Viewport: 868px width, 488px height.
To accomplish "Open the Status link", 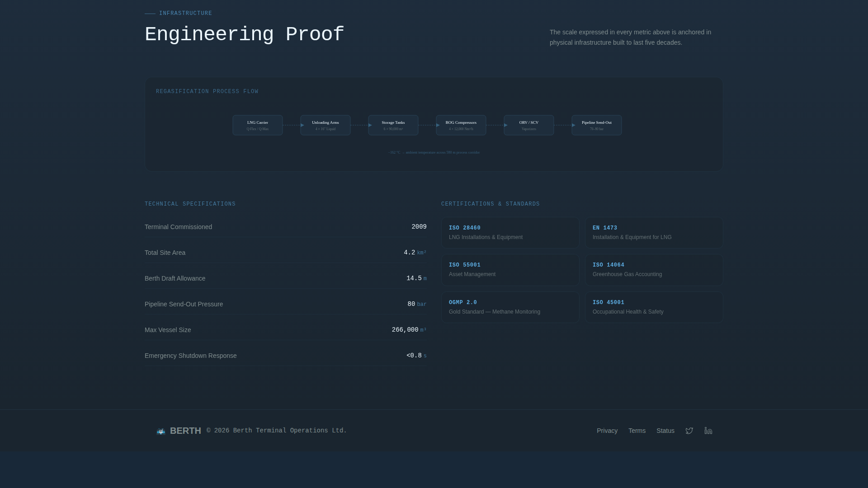I will pyautogui.click(x=665, y=431).
